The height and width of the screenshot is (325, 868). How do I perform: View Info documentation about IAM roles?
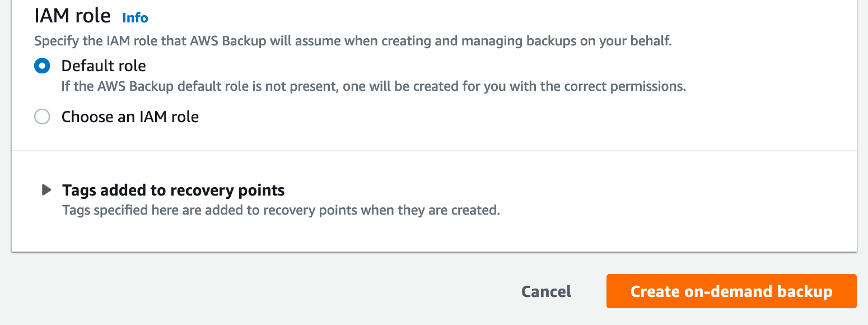[134, 17]
